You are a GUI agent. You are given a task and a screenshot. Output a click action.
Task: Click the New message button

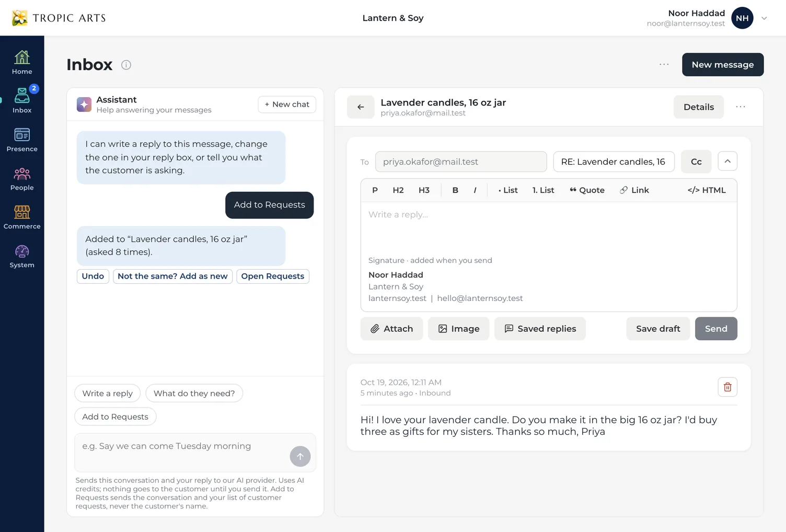723,65
